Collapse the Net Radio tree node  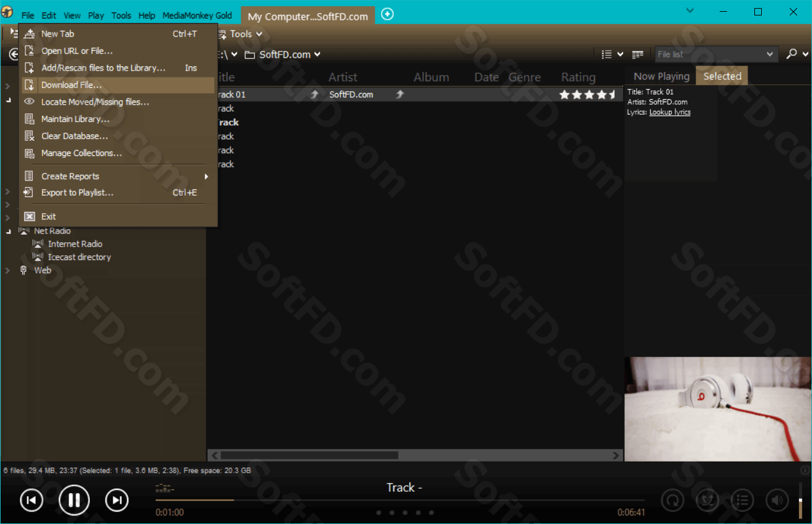tap(9, 231)
